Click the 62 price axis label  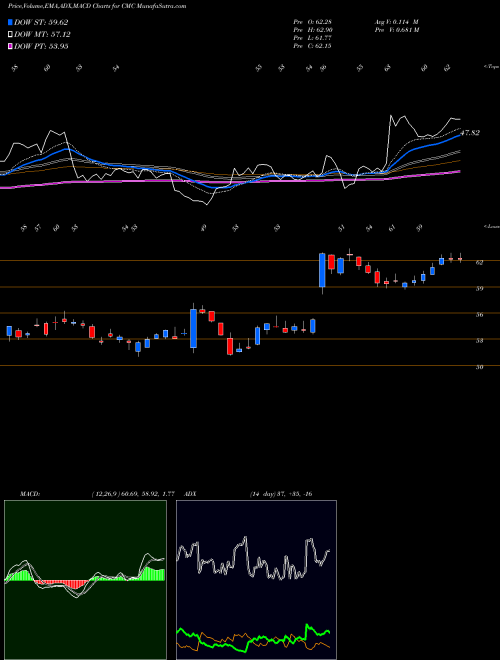tap(479, 262)
